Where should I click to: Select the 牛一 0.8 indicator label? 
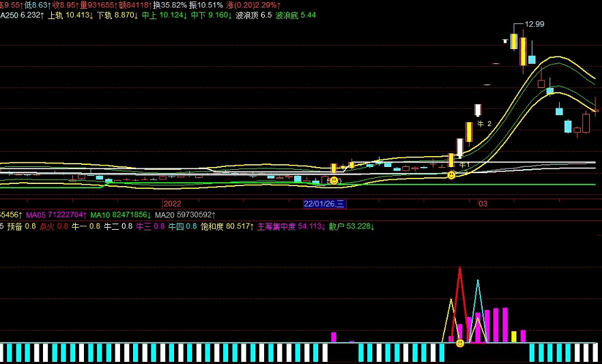point(87,226)
